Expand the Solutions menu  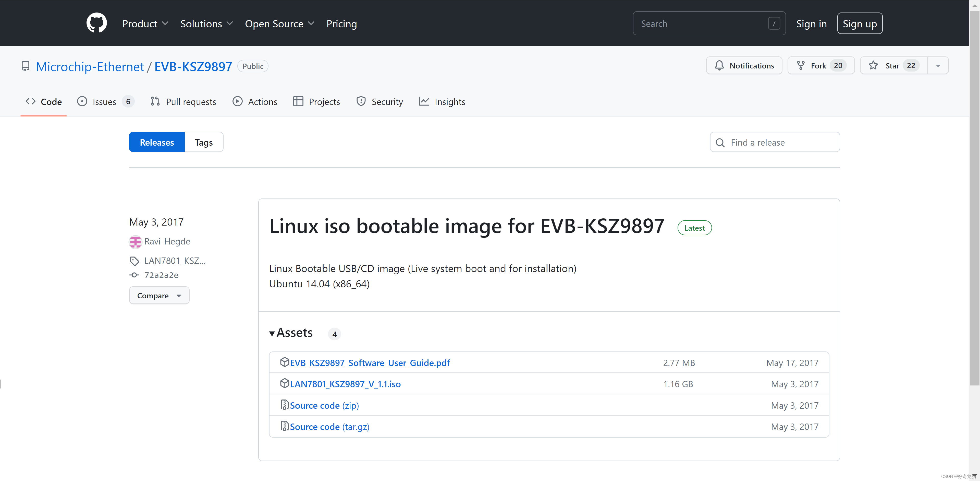pyautogui.click(x=206, y=24)
